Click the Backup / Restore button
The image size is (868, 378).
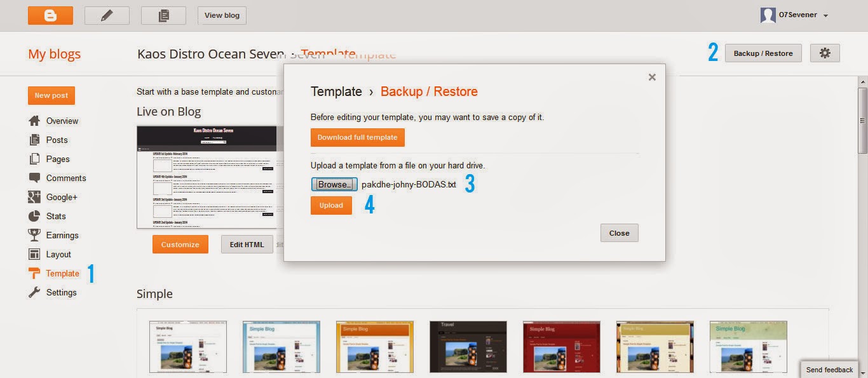763,53
